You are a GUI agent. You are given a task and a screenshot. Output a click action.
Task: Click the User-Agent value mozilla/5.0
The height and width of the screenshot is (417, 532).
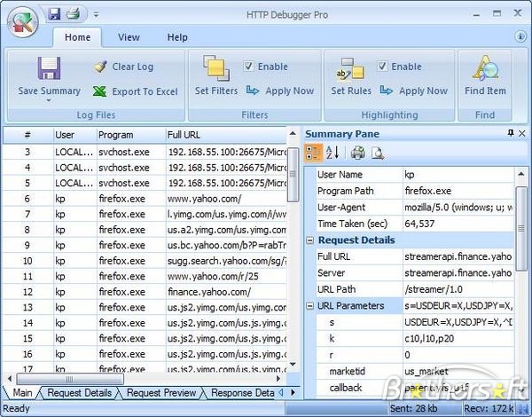pos(458,208)
